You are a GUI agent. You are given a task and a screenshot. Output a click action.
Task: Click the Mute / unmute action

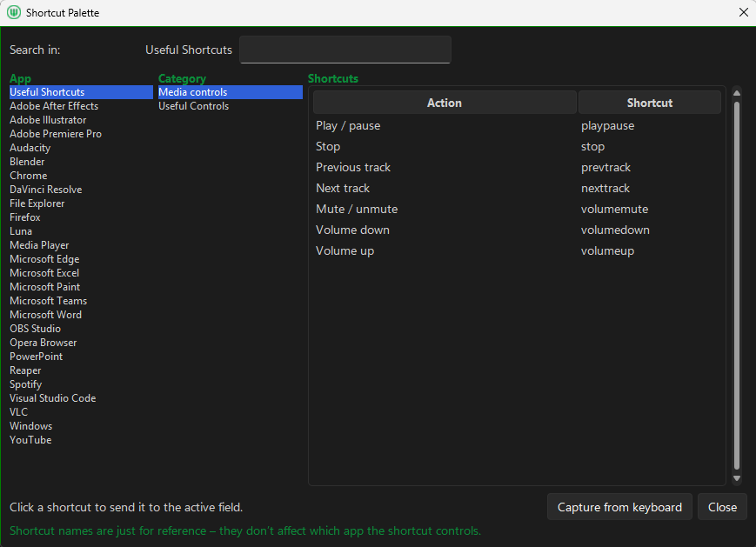point(357,210)
